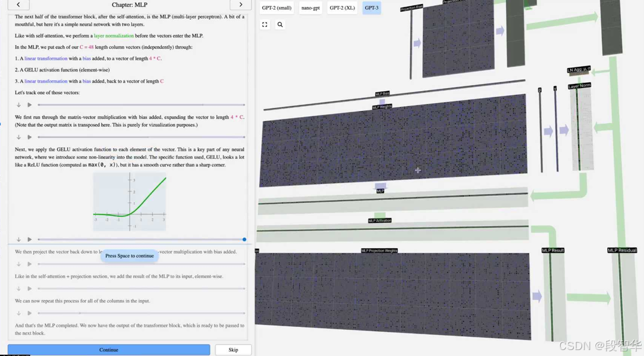644x356 pixels.
Task: Play animation below the GELU graph
Action: click(30, 239)
